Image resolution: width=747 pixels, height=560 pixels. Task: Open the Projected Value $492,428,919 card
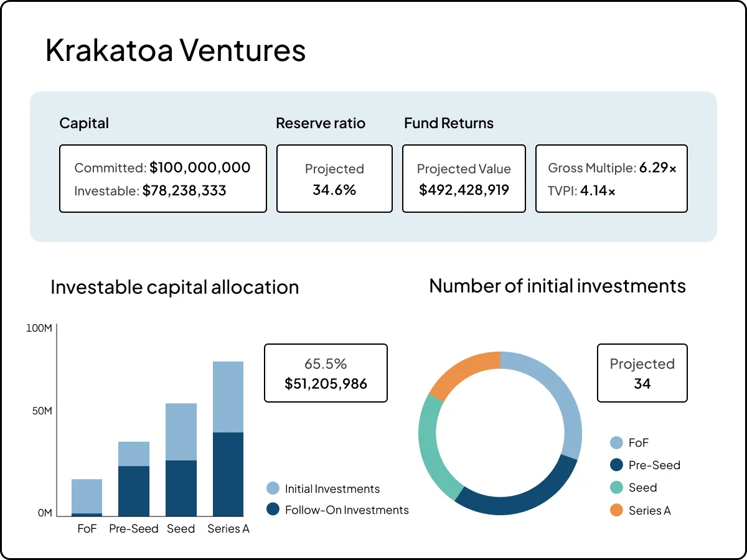pyautogui.click(x=464, y=179)
